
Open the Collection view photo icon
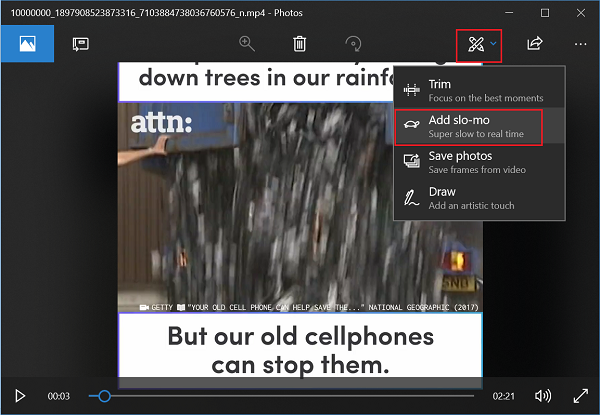click(x=28, y=44)
